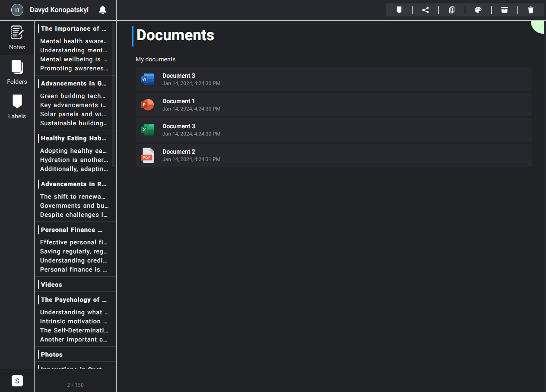
Task: Open note 'Personal Finance …'
Action: tap(72, 230)
